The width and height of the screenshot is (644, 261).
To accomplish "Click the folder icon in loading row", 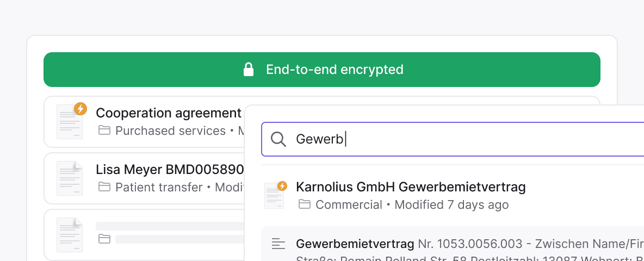I will 104,239.
